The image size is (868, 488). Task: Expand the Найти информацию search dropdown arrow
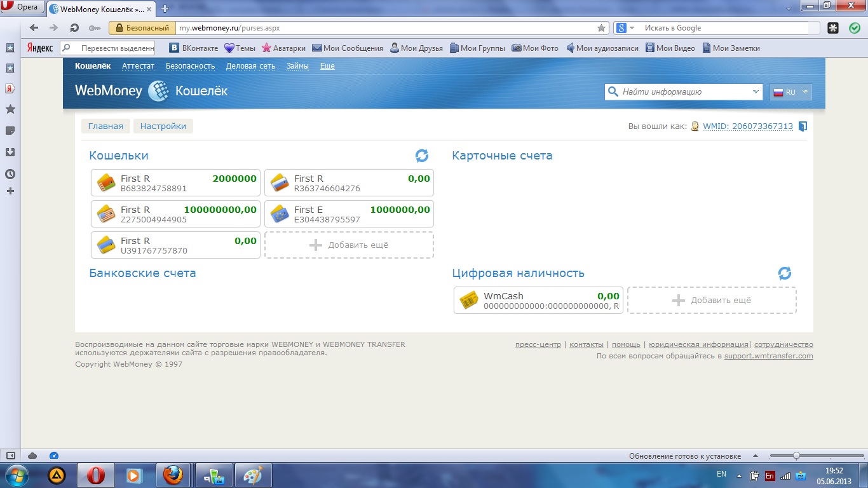756,92
